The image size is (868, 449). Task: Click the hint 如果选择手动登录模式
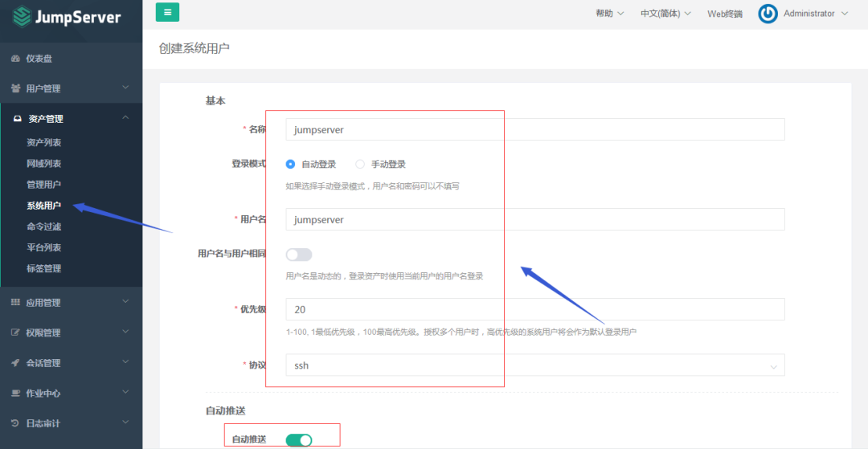click(373, 186)
